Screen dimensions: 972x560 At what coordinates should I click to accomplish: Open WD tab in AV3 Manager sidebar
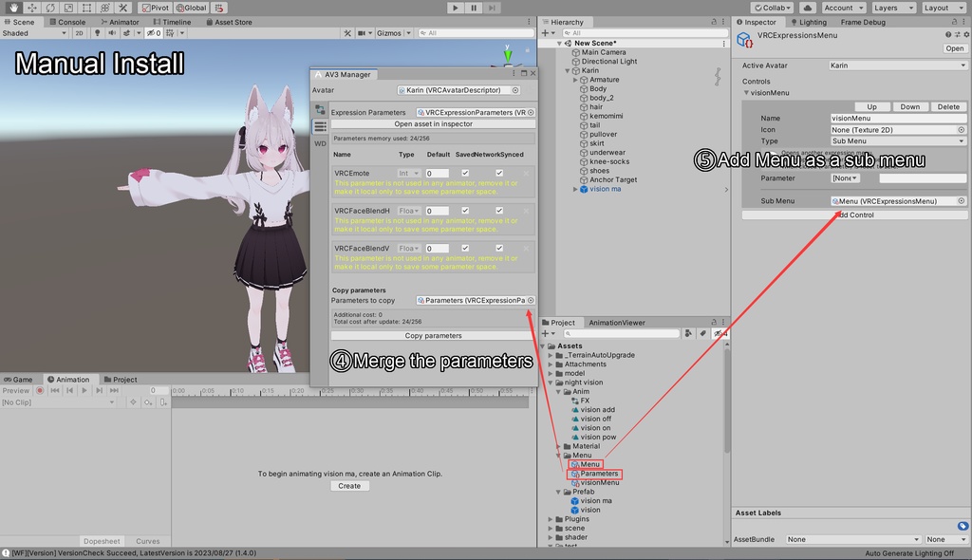(320, 143)
